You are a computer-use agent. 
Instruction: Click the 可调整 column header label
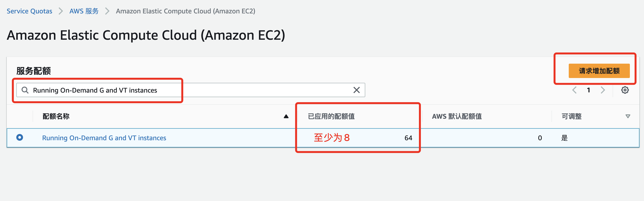(x=572, y=116)
